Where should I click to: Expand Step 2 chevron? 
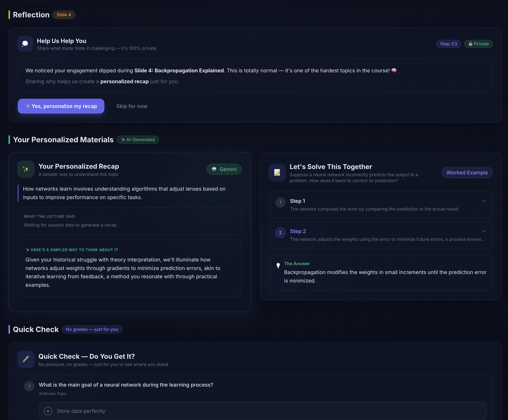484,231
